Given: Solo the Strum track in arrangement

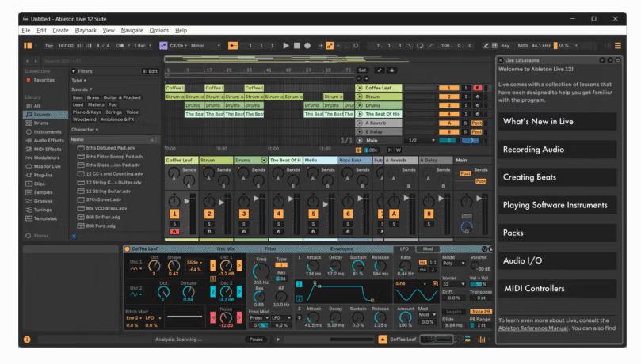Looking at the screenshot, I should tap(467, 97).
